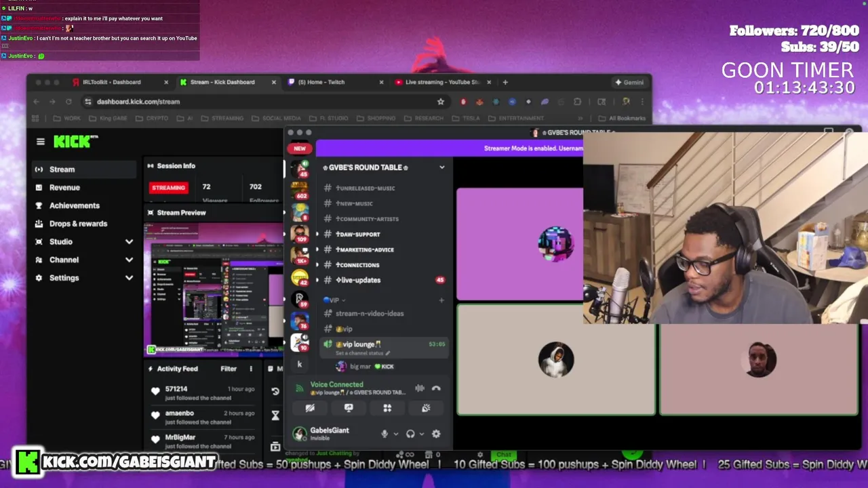868x488 pixels.
Task: Switch to IRLToolkit Dashboard browser tab
Action: point(120,82)
